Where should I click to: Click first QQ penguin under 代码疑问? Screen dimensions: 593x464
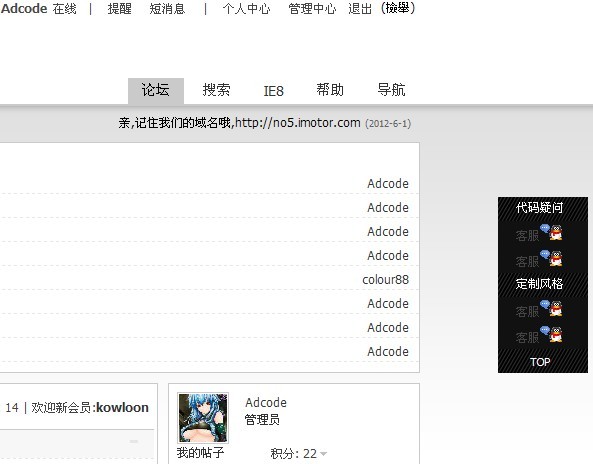(551, 233)
